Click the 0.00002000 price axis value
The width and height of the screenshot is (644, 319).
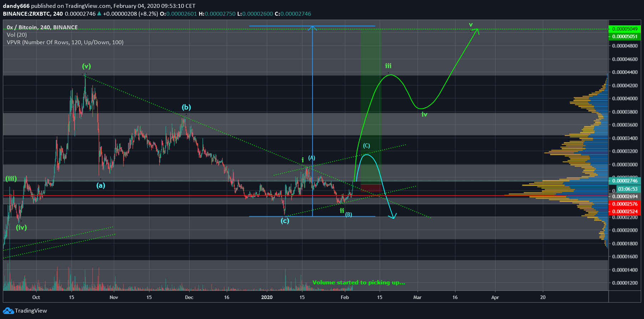point(625,230)
